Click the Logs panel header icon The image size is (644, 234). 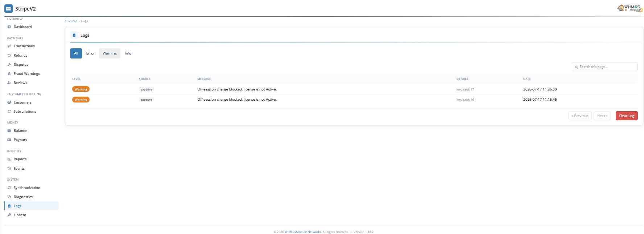pos(74,35)
